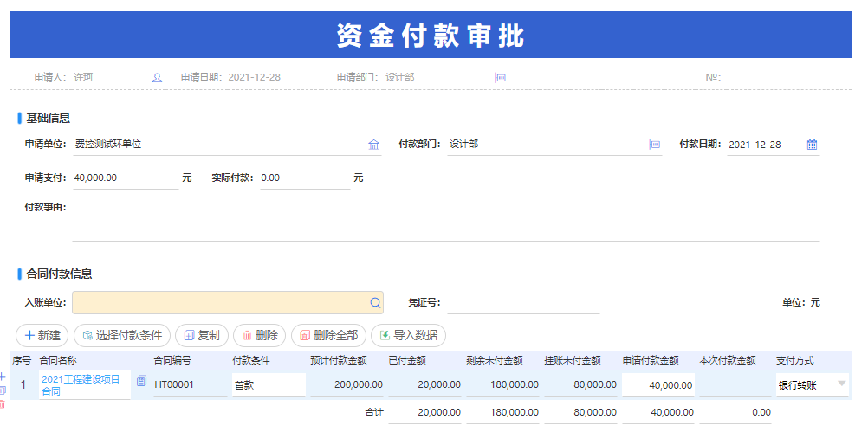Image resolution: width=868 pixels, height=439 pixels.
Task: Click the 删除 button
Action: (260, 335)
